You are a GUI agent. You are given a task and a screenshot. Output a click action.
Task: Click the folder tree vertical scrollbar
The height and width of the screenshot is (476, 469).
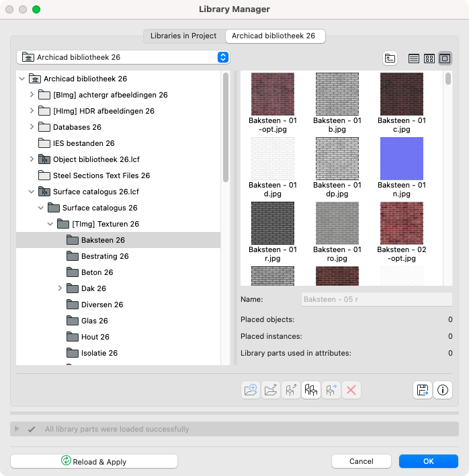225,128
